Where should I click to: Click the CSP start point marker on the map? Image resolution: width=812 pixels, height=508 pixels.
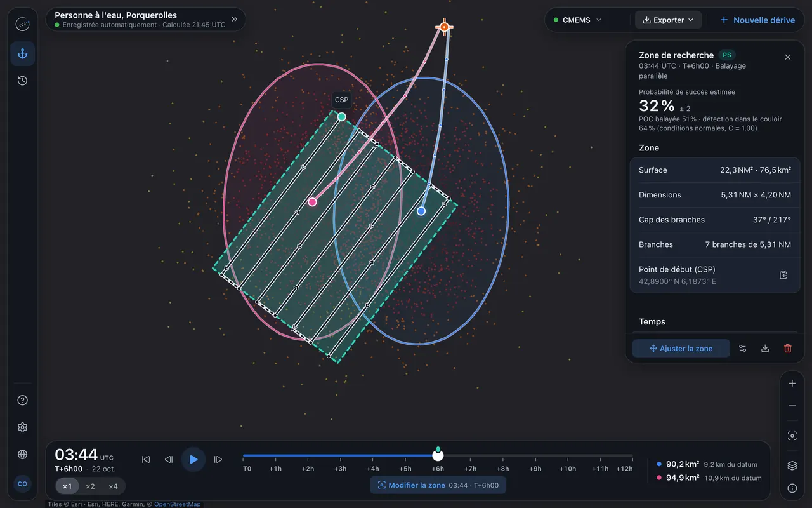tap(341, 117)
